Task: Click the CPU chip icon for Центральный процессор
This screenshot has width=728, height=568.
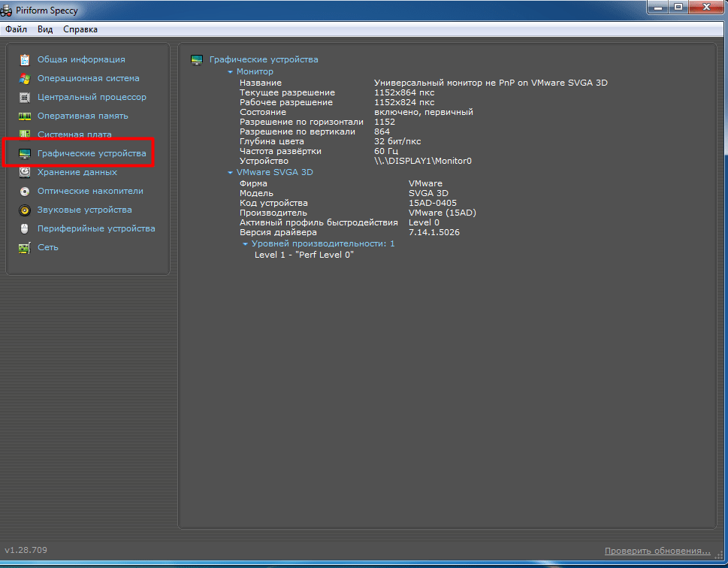Action: pyautogui.click(x=25, y=98)
